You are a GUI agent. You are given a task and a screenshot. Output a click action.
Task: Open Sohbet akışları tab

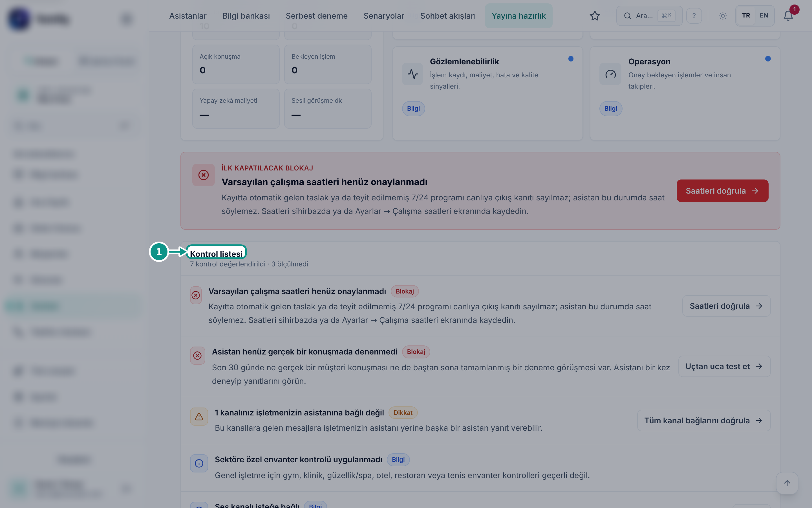pos(448,16)
